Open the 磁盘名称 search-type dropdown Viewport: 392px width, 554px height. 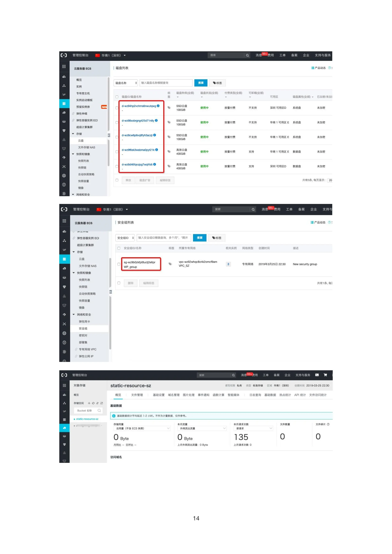(126, 83)
